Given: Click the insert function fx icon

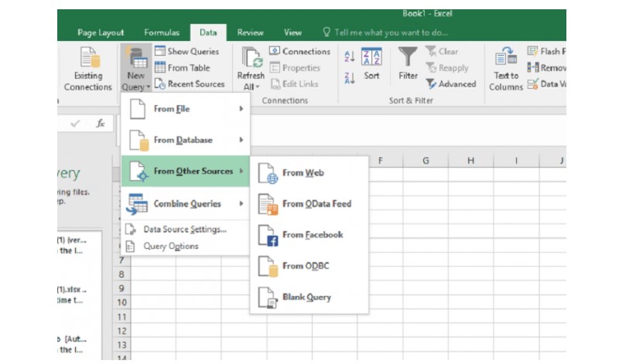Looking at the screenshot, I should 101,124.
